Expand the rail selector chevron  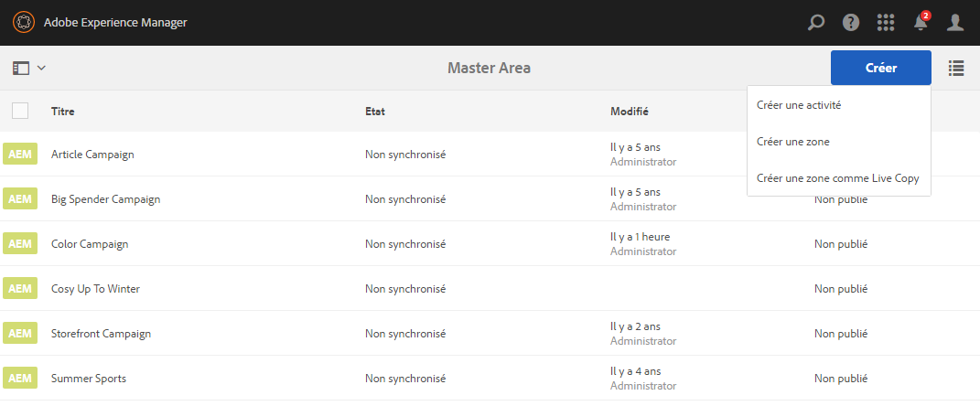(x=41, y=68)
